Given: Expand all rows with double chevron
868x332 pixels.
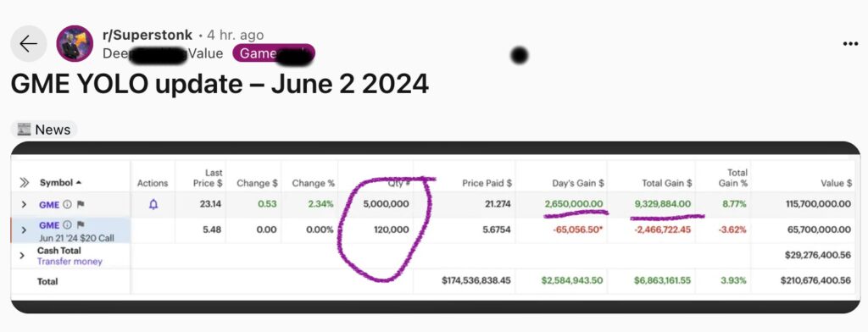Looking at the screenshot, I should [25, 183].
